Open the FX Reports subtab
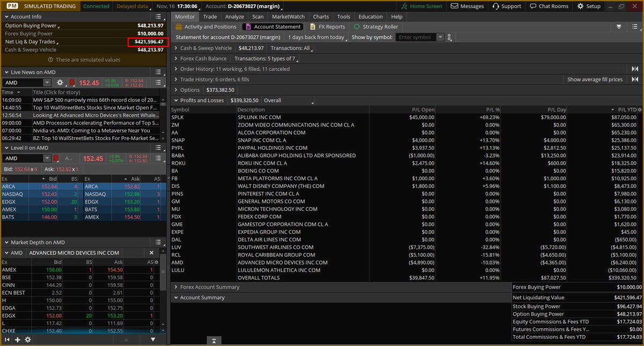This screenshot has height=346, width=644. [327, 26]
